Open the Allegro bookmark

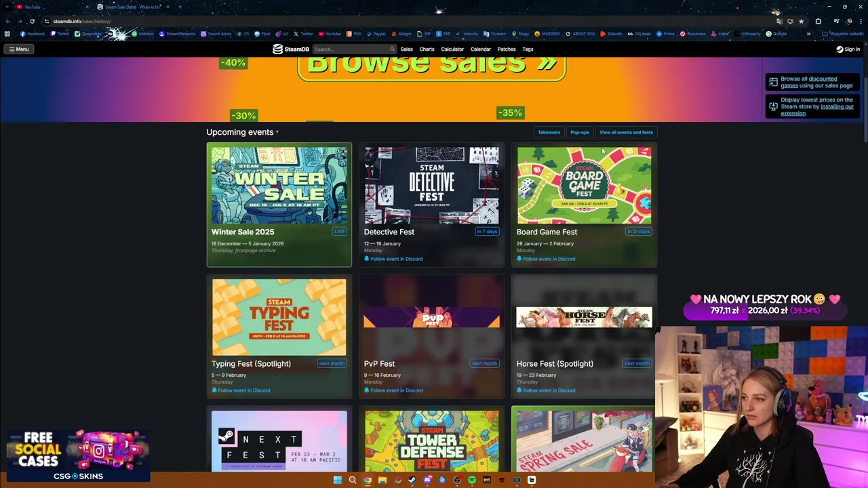coord(401,34)
